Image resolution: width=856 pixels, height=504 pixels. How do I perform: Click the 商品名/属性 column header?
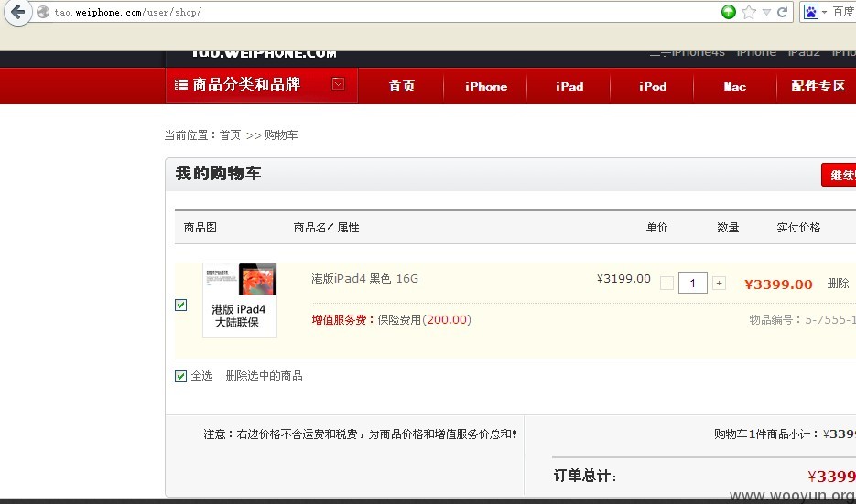tap(327, 228)
